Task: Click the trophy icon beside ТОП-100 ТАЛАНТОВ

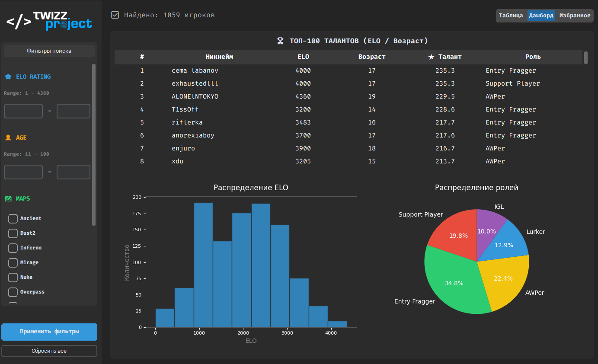Action: 280,41
